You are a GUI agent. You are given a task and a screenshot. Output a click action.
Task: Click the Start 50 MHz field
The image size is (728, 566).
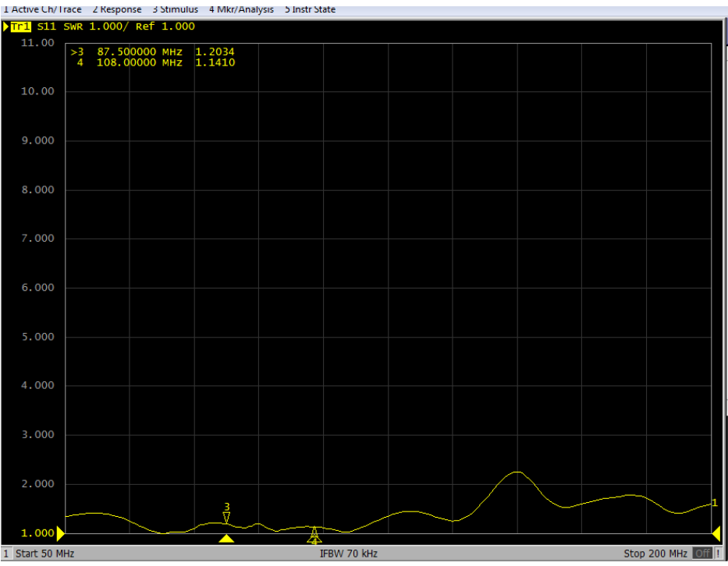[x=44, y=554]
